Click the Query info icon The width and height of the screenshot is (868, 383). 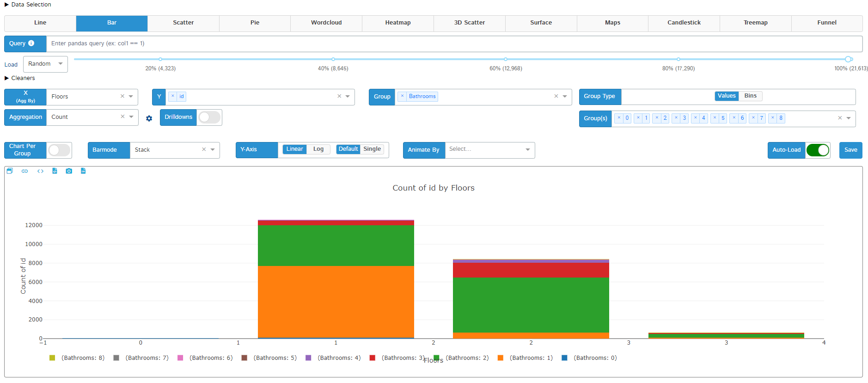click(31, 43)
